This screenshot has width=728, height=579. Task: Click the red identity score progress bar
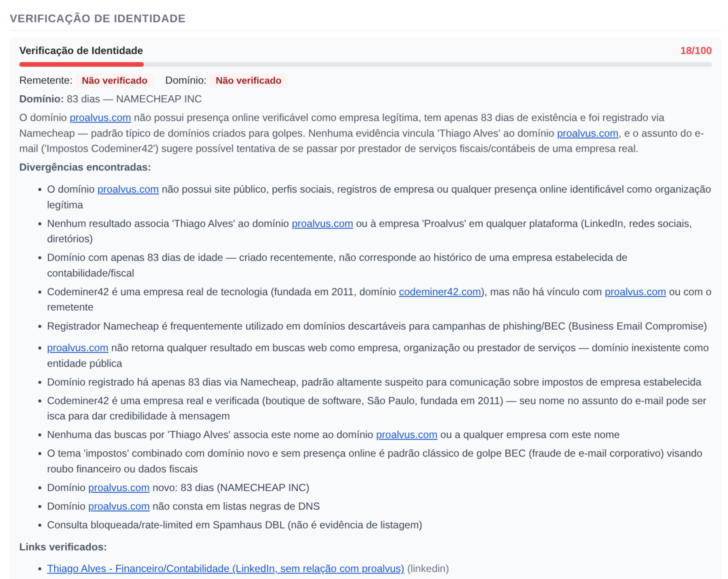point(81,64)
